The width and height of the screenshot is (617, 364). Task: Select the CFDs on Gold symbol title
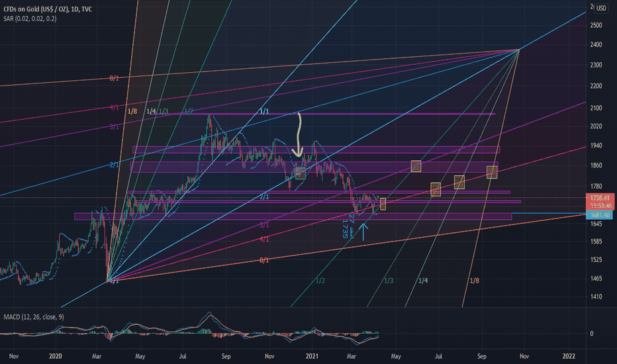(48, 9)
